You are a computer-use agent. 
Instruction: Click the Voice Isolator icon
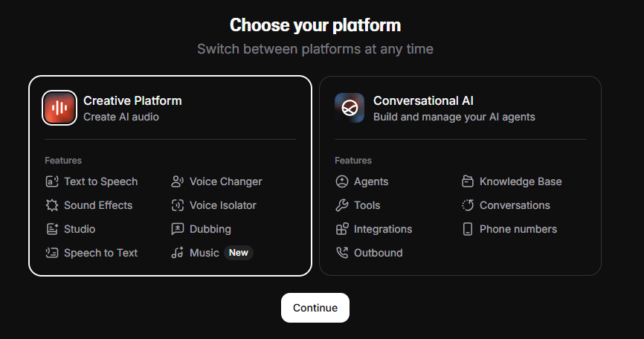pos(178,205)
